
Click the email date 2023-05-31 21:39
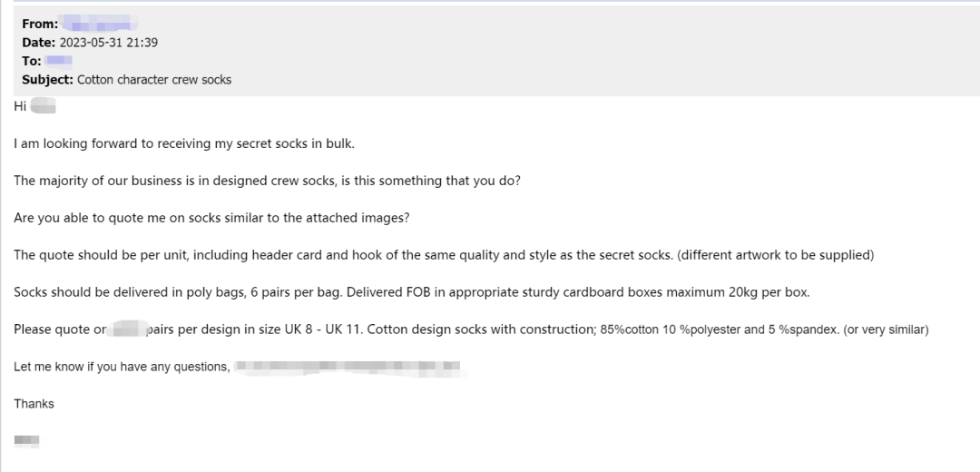tap(109, 43)
